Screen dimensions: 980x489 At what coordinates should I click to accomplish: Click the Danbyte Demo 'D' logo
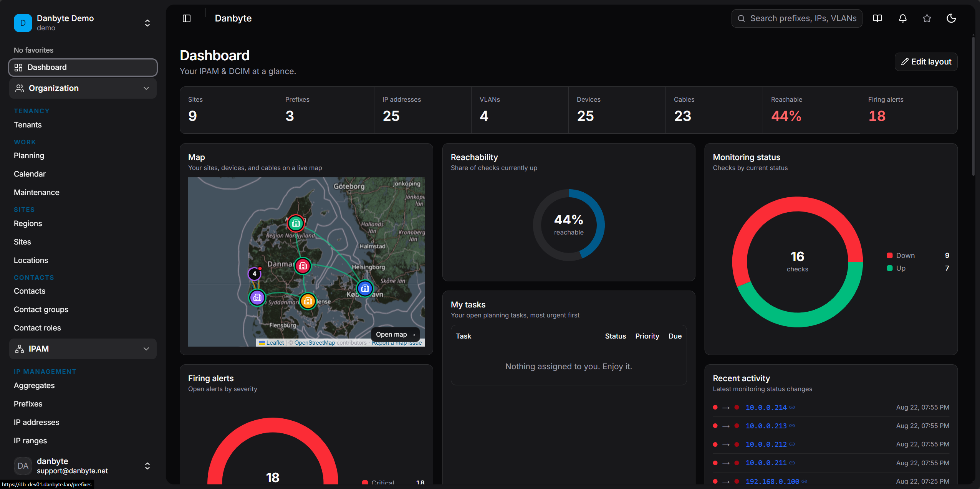(23, 23)
